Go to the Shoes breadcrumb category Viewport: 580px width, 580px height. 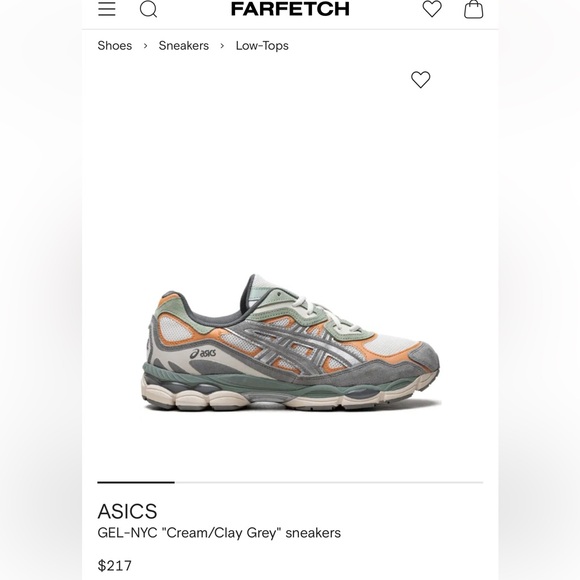tap(115, 45)
